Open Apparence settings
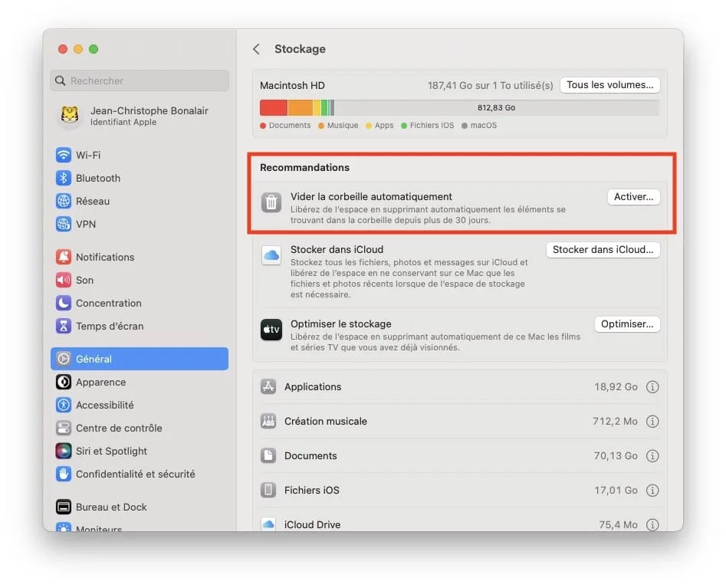This screenshot has width=726, height=588. tap(140, 382)
